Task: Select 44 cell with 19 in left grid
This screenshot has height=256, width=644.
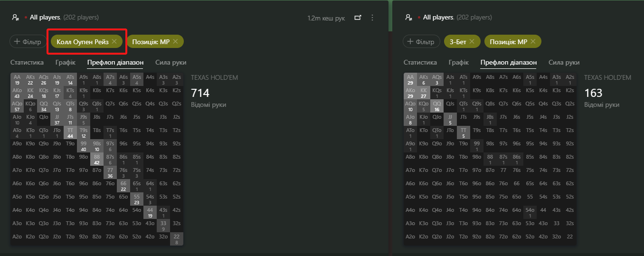Action: click(x=150, y=212)
